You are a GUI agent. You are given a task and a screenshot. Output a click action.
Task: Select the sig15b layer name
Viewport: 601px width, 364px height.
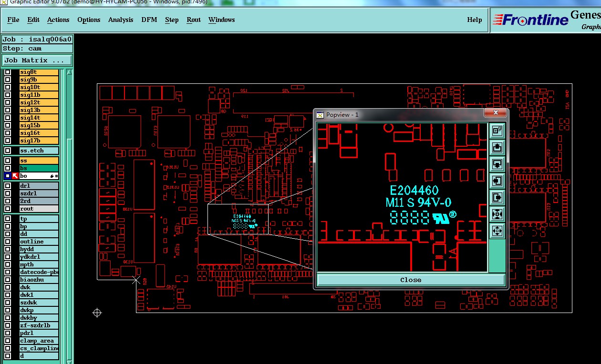tap(39, 125)
